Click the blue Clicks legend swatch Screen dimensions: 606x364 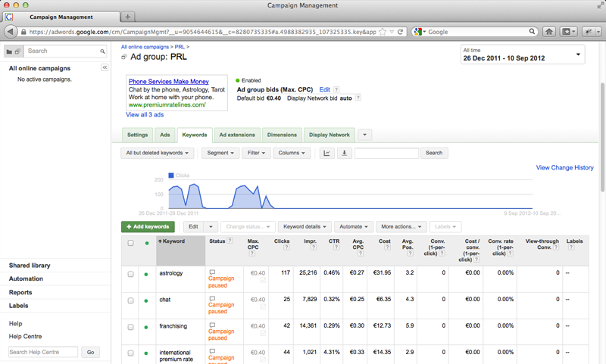[x=171, y=176]
